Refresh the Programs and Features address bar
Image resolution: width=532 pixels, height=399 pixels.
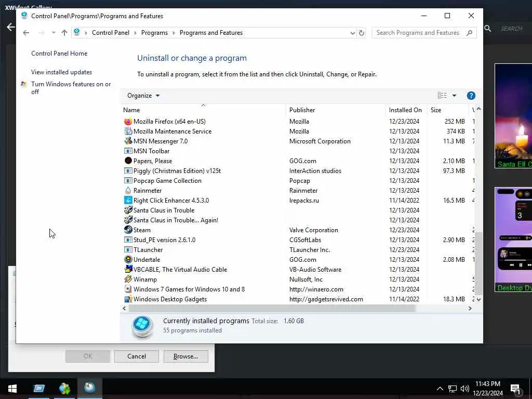[362, 33]
